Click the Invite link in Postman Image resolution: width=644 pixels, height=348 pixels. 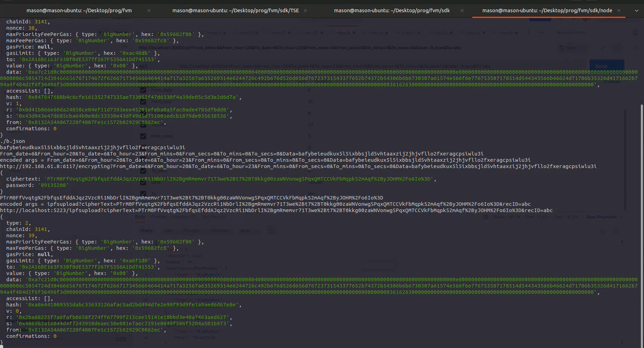121,339
